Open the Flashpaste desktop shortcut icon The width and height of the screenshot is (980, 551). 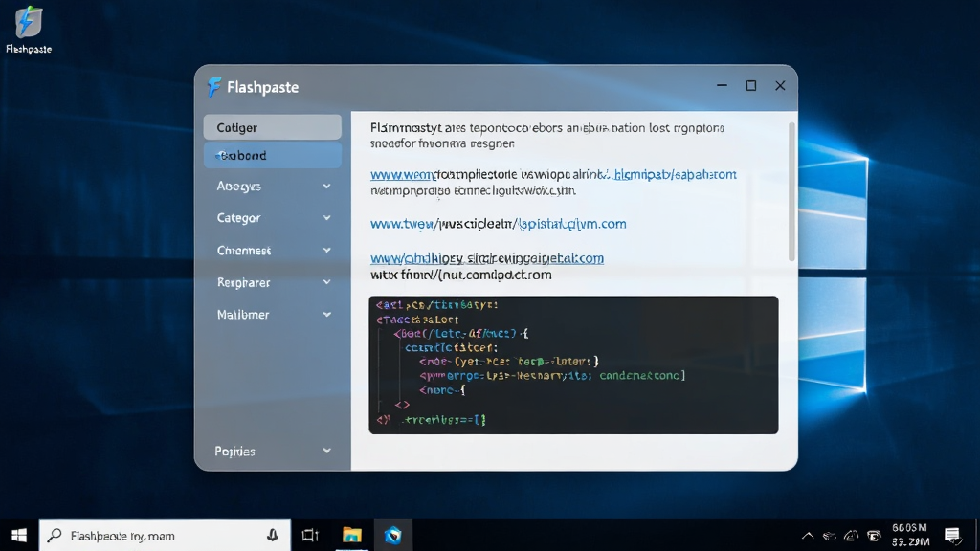28,30
